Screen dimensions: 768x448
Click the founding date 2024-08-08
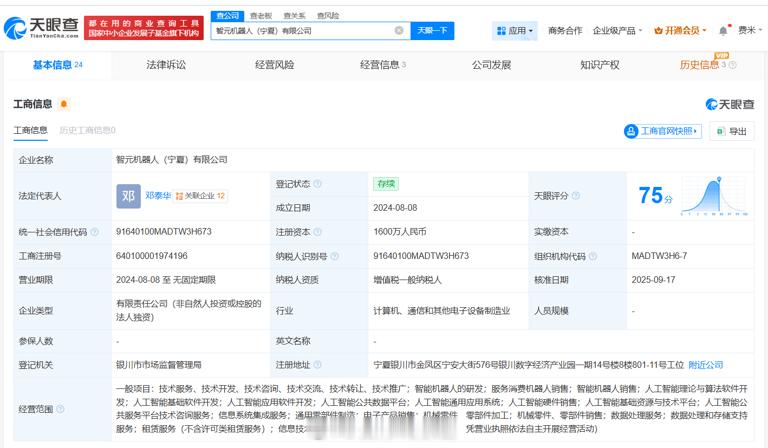(395, 208)
